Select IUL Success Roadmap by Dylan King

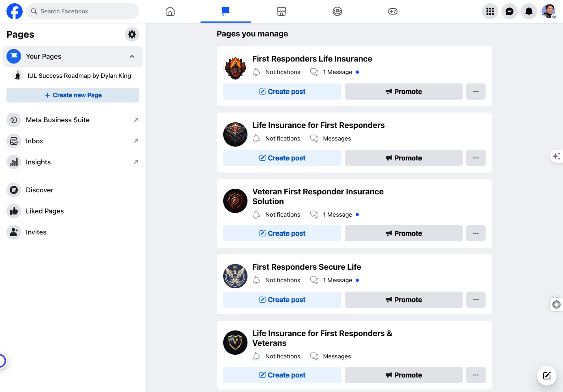(x=73, y=76)
